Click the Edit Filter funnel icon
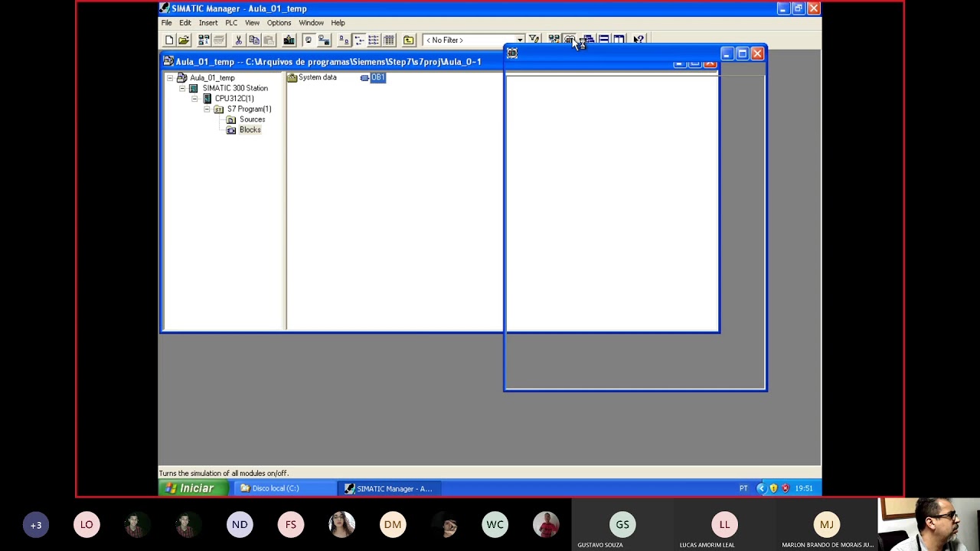Screen dimensions: 980x551 [534, 40]
